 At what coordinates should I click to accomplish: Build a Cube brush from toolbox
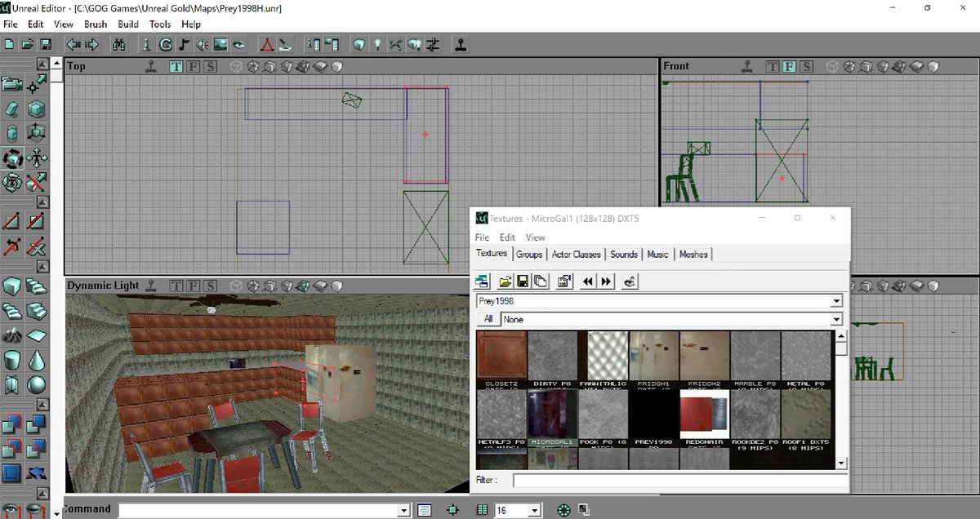point(12,286)
